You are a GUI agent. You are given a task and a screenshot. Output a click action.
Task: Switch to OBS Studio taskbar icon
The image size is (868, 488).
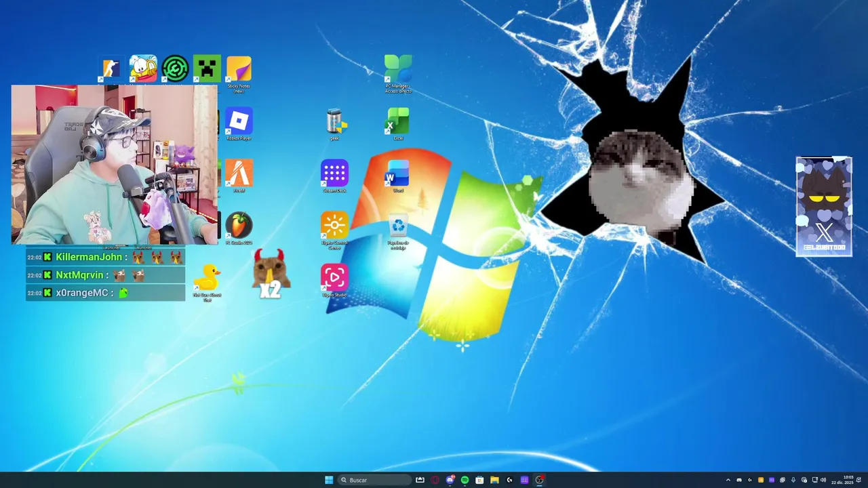540,480
